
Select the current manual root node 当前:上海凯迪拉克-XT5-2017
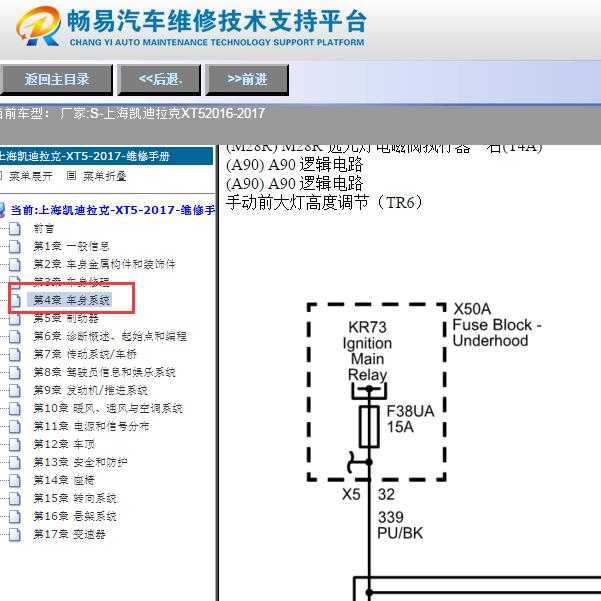tap(112, 210)
